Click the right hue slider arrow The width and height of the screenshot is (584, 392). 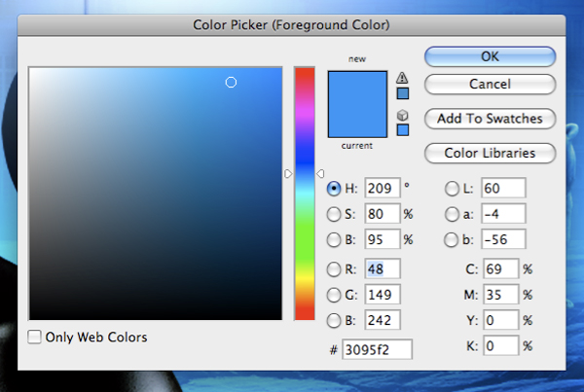pos(320,173)
